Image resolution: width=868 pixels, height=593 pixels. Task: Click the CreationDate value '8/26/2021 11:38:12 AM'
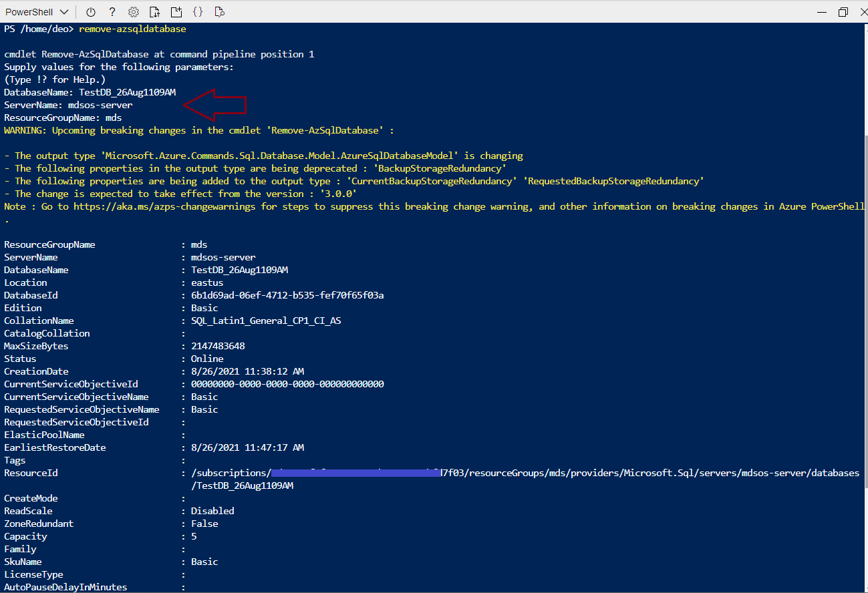247,371
